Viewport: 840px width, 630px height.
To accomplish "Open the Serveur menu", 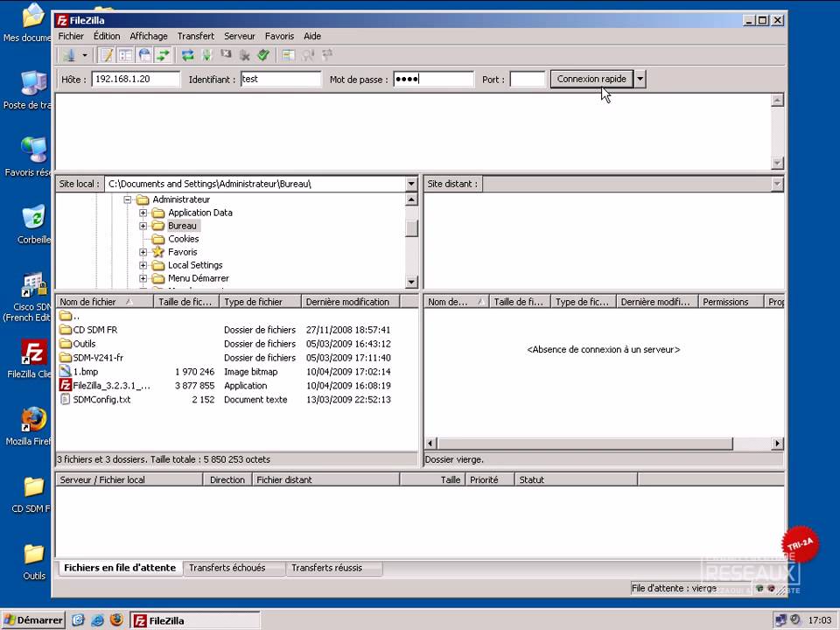I will coord(240,36).
